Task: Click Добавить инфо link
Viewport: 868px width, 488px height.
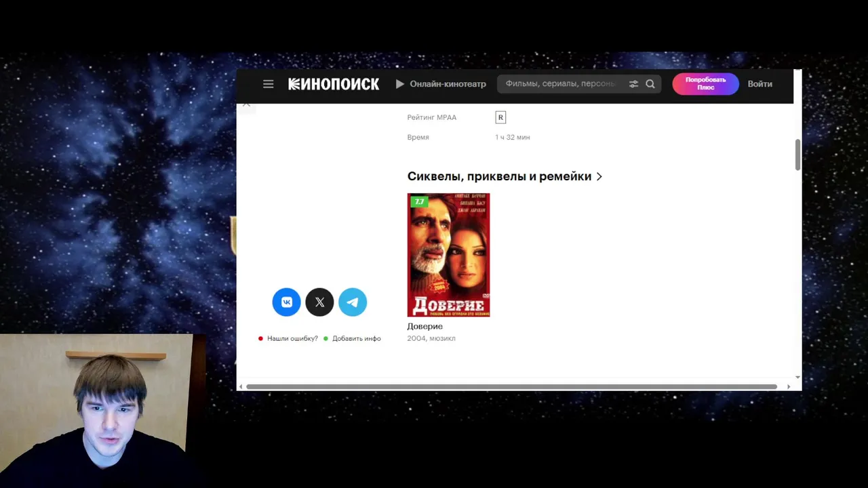Action: coord(357,338)
